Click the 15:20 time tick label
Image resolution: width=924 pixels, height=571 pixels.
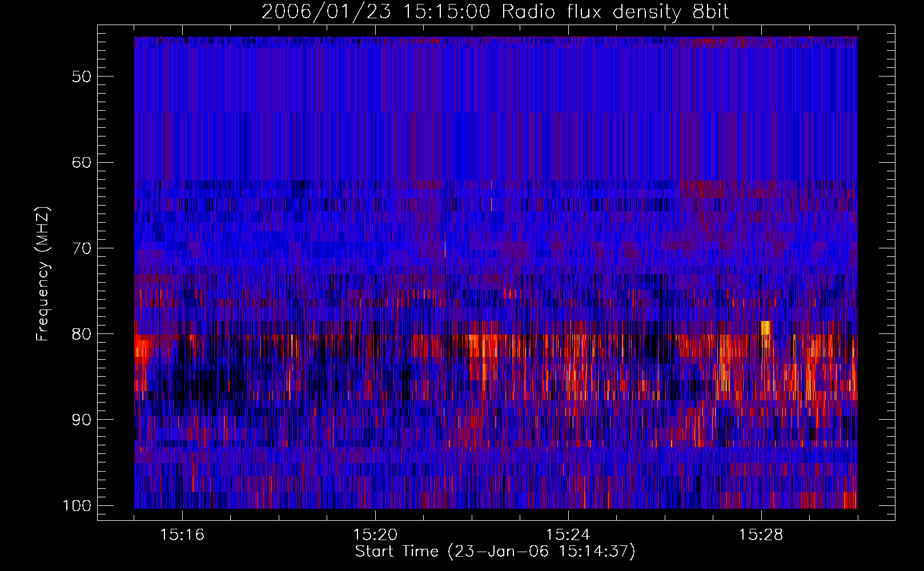[x=375, y=535]
